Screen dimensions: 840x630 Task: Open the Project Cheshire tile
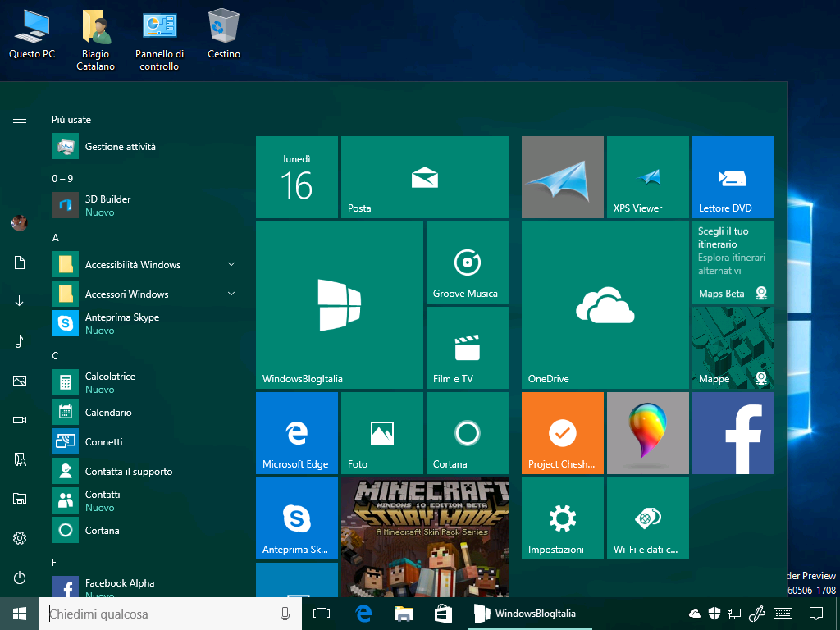[563, 433]
